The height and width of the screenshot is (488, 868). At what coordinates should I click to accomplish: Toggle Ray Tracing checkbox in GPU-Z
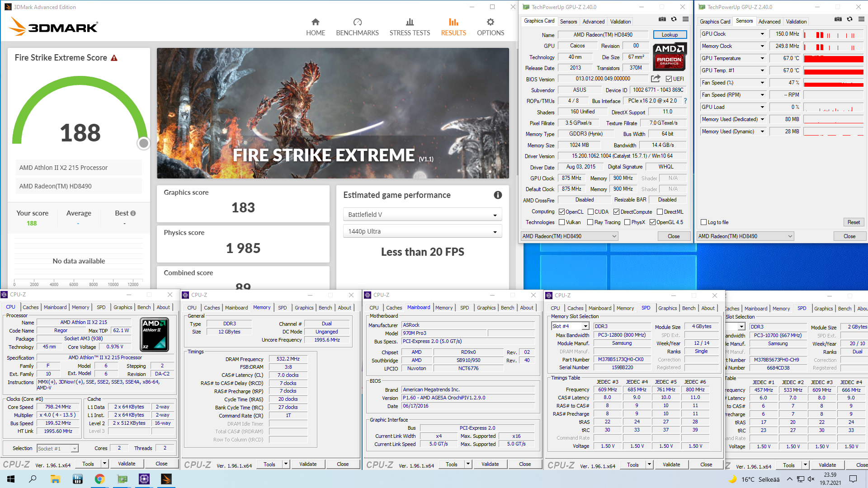point(590,222)
